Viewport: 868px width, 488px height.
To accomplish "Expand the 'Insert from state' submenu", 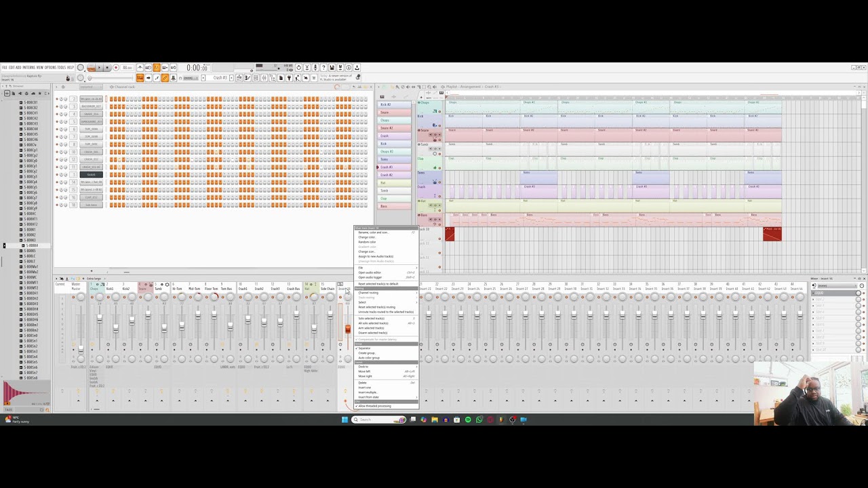I will click(x=385, y=397).
